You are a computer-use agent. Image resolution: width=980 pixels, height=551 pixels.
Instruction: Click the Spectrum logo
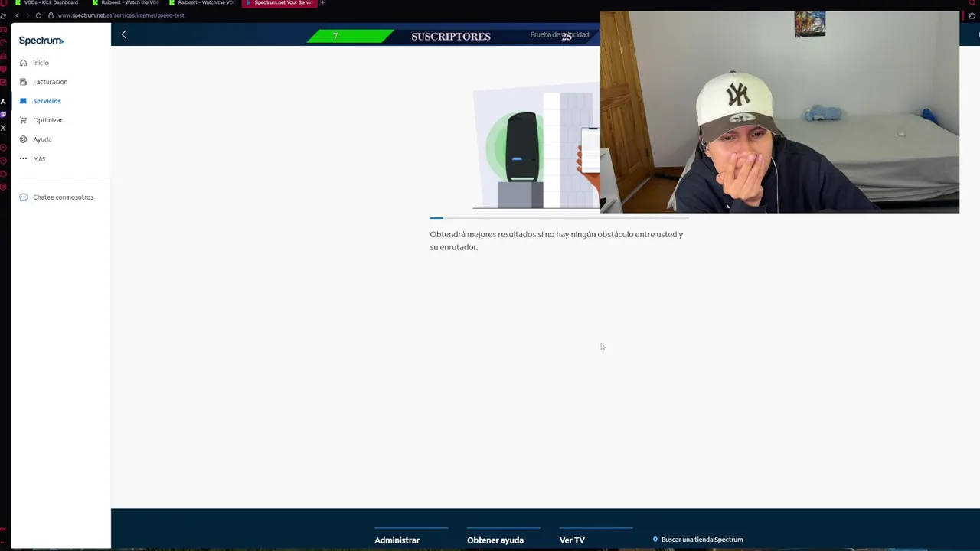[41, 41]
